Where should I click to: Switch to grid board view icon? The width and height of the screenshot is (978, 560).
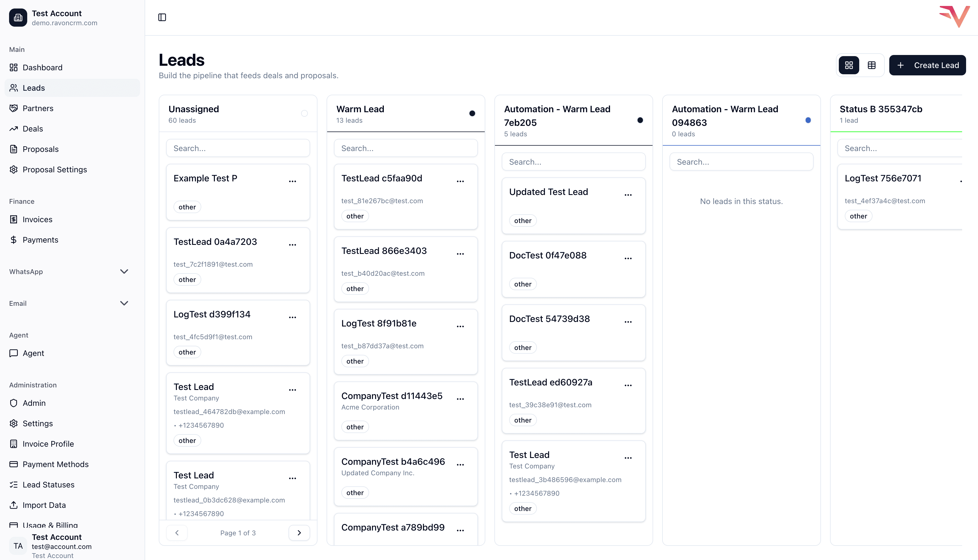click(848, 65)
